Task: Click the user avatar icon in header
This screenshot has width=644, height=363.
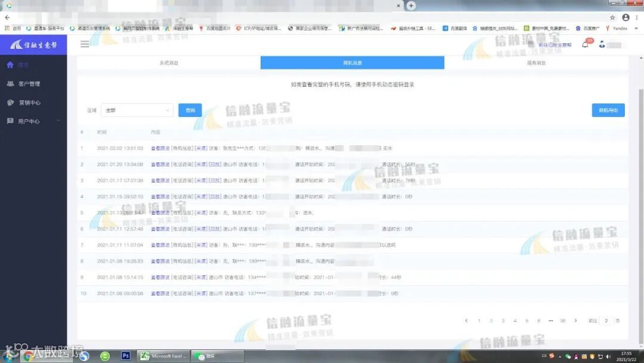Action: pos(602,44)
